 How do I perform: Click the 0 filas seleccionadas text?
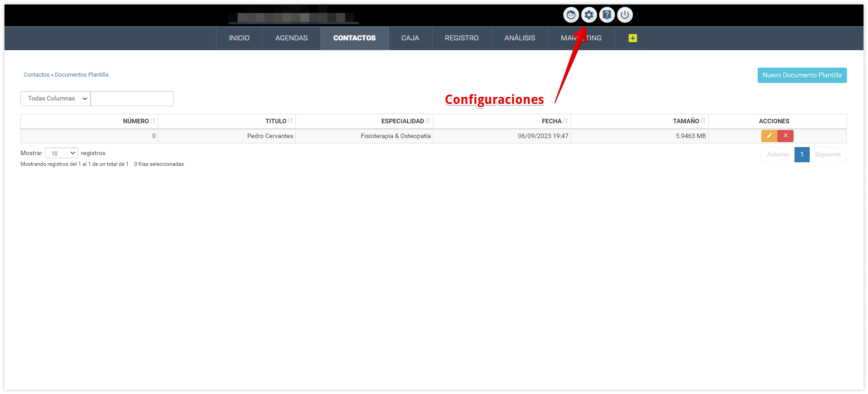point(159,164)
